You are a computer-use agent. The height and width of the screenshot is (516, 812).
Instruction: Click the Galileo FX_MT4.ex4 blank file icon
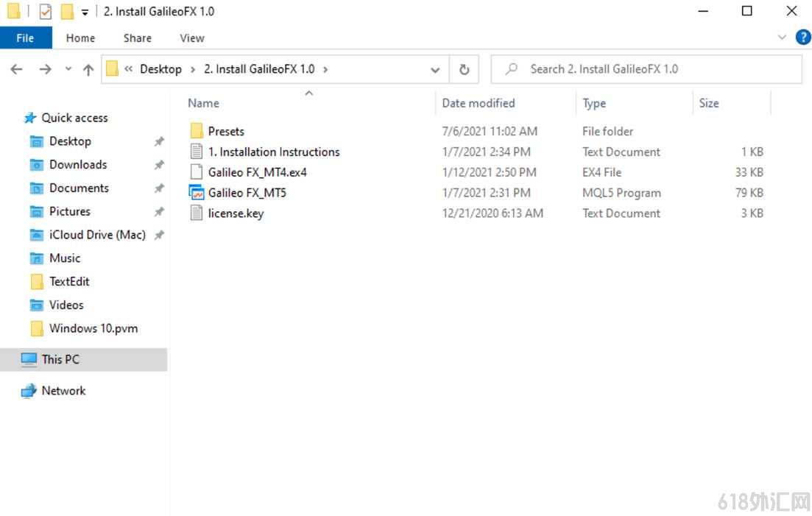(197, 172)
